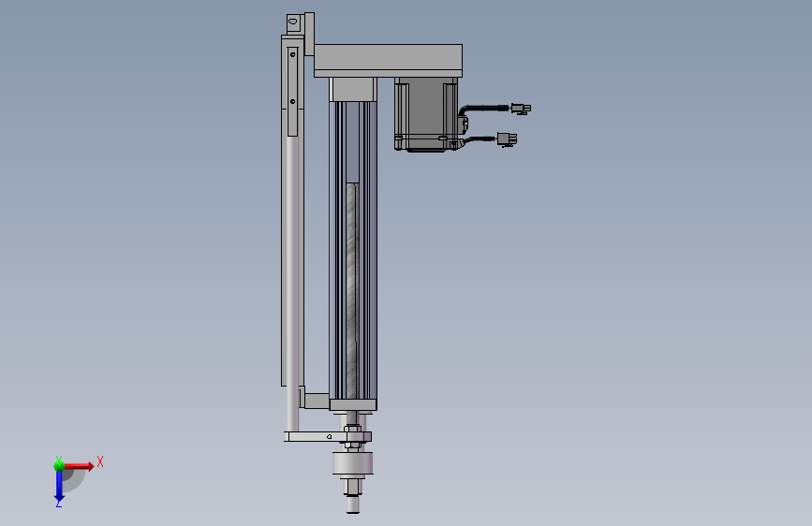812x526 pixels.
Task: Select the actuator top block under the plate
Action: 353,90
